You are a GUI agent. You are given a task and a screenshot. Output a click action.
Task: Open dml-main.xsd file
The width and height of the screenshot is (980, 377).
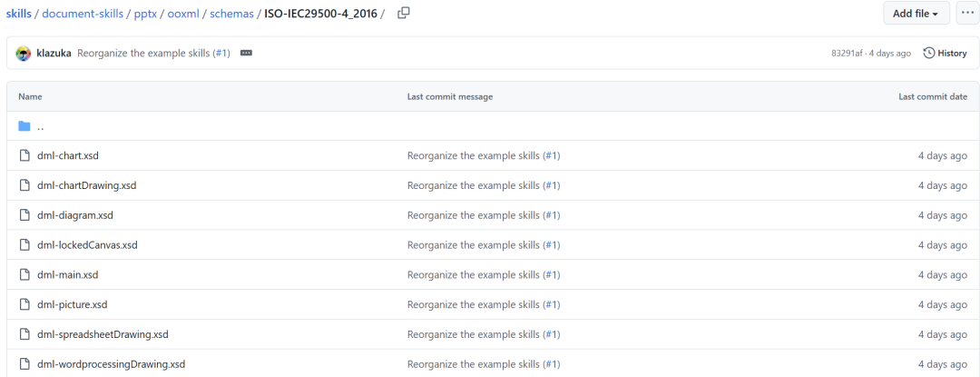coord(67,274)
